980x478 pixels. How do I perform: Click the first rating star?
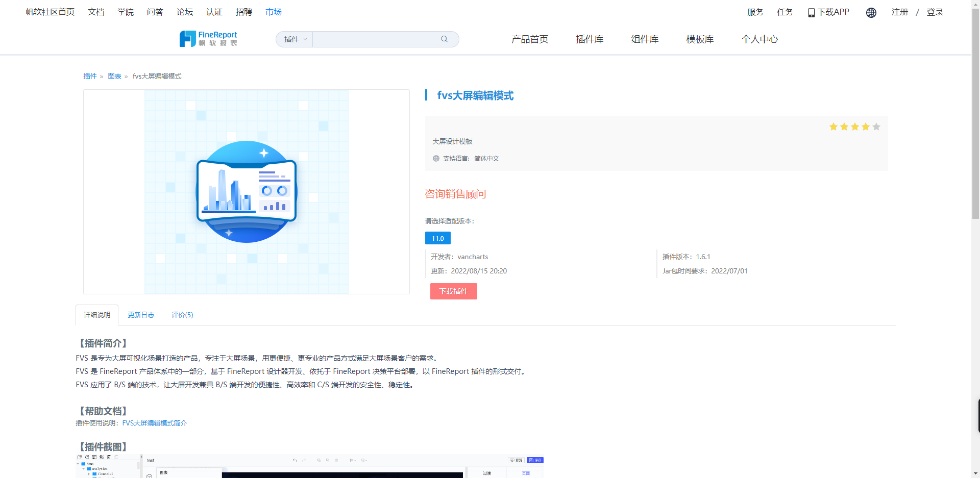833,127
